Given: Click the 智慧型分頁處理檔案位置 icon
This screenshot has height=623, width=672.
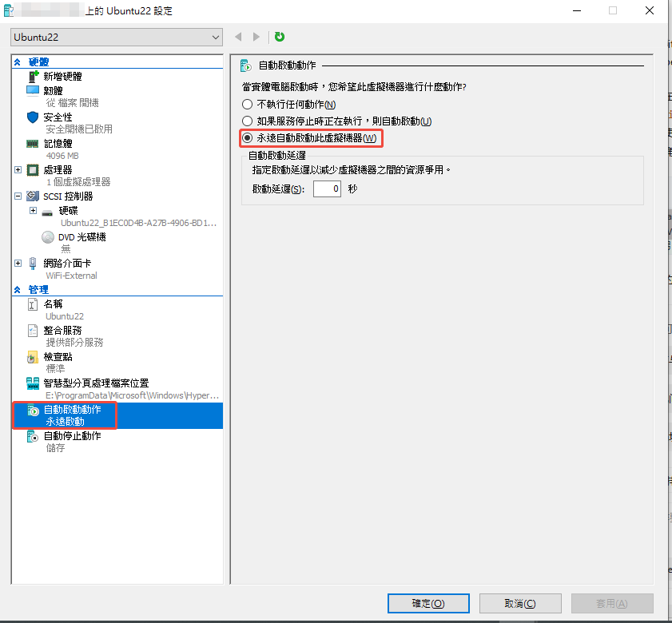Looking at the screenshot, I should [33, 383].
